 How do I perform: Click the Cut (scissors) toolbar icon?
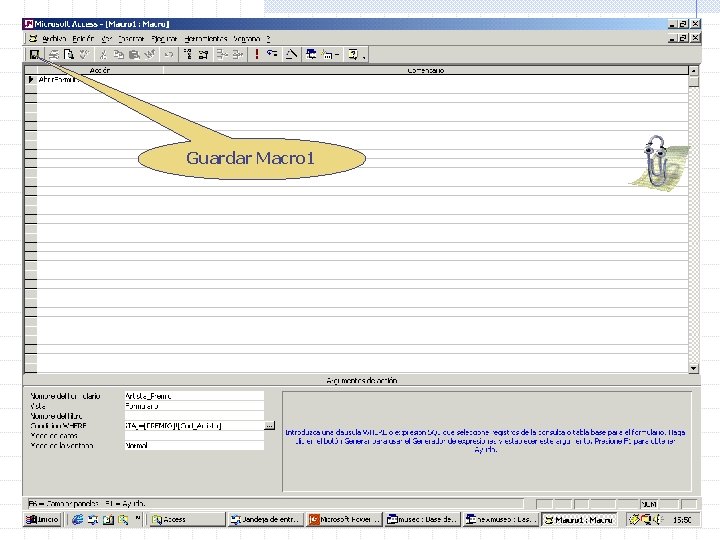(103, 55)
